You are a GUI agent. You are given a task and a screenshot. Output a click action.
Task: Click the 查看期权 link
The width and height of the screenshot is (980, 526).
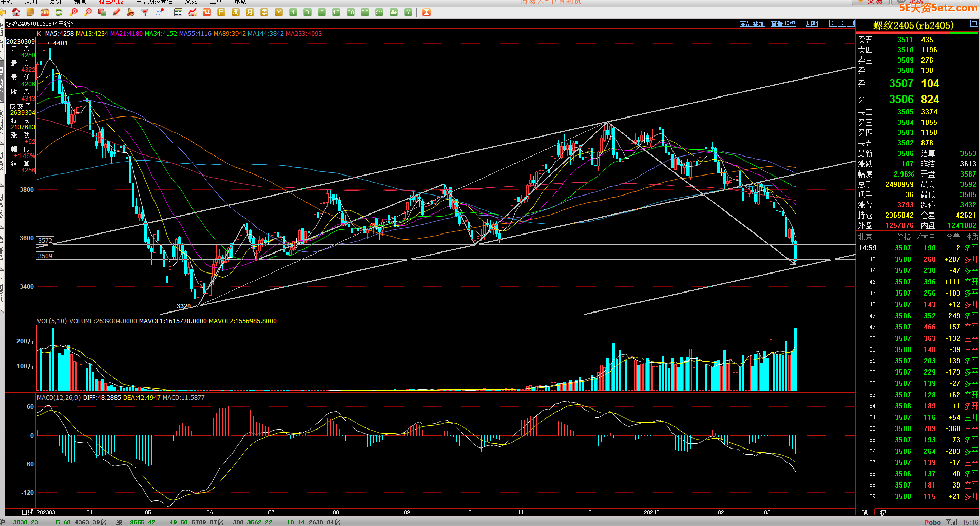click(783, 24)
